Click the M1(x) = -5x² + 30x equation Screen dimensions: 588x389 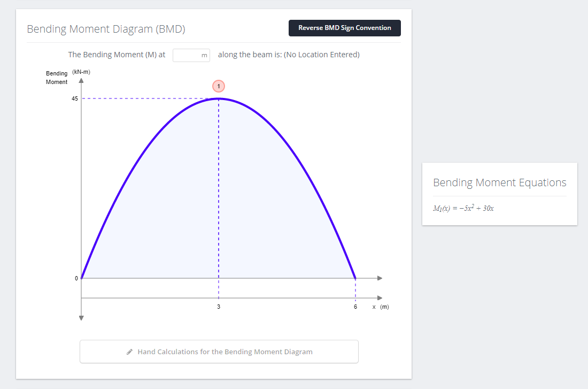[463, 208]
